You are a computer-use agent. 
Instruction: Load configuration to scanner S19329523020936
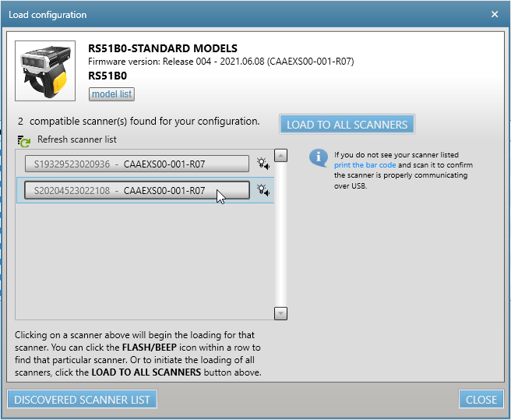(x=136, y=164)
